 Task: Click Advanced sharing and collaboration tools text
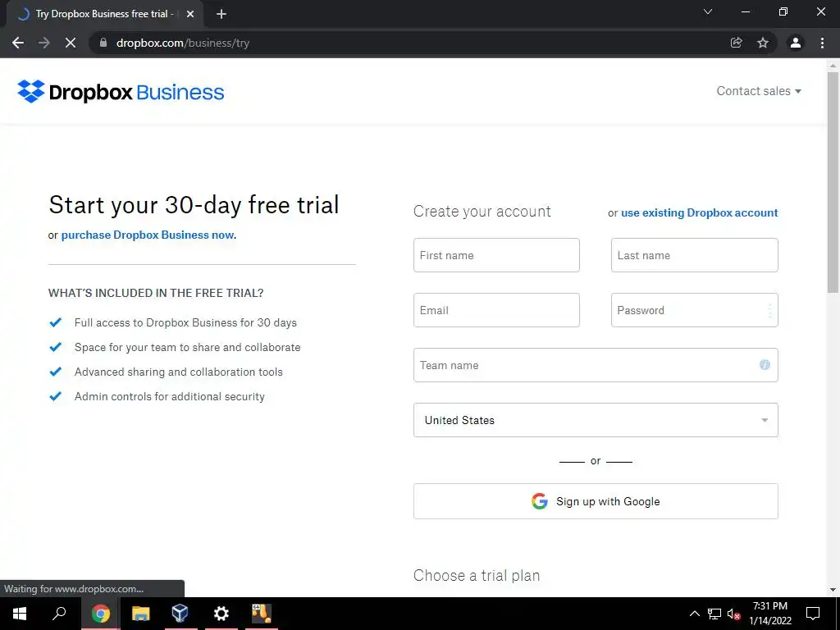point(178,372)
